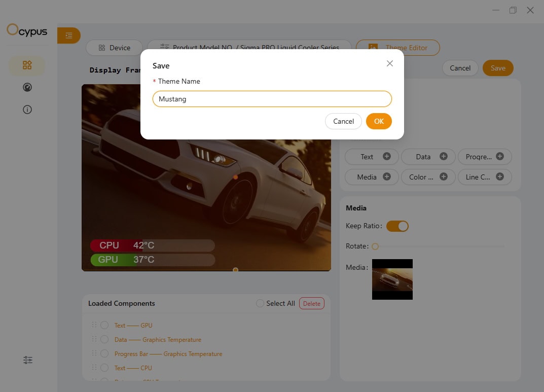Image resolution: width=544 pixels, height=392 pixels.
Task: Add a Media component with plus icon
Action: click(386, 176)
